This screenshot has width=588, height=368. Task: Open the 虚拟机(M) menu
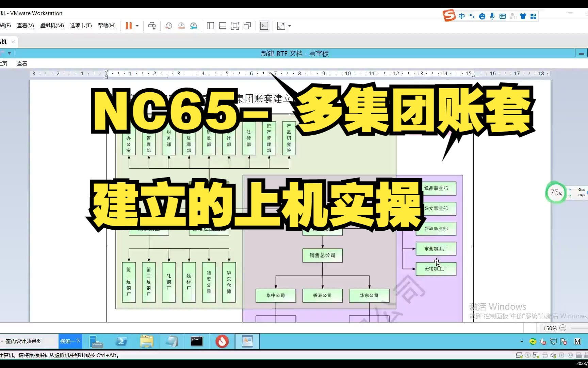coord(52,26)
